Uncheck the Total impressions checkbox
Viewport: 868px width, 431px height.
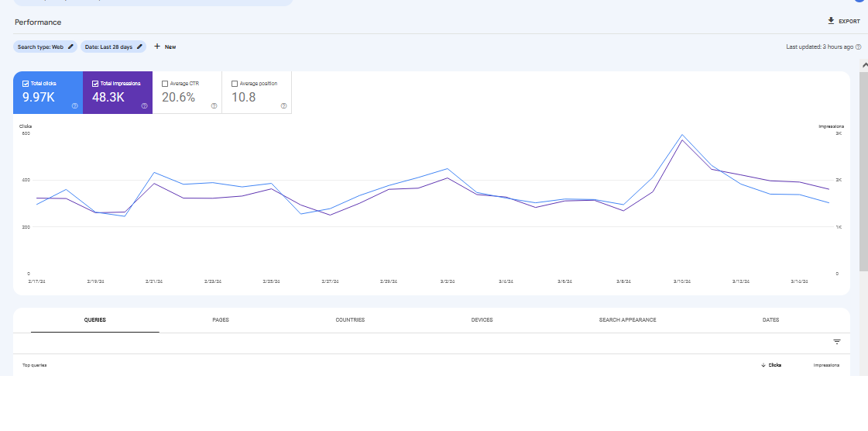coord(95,84)
